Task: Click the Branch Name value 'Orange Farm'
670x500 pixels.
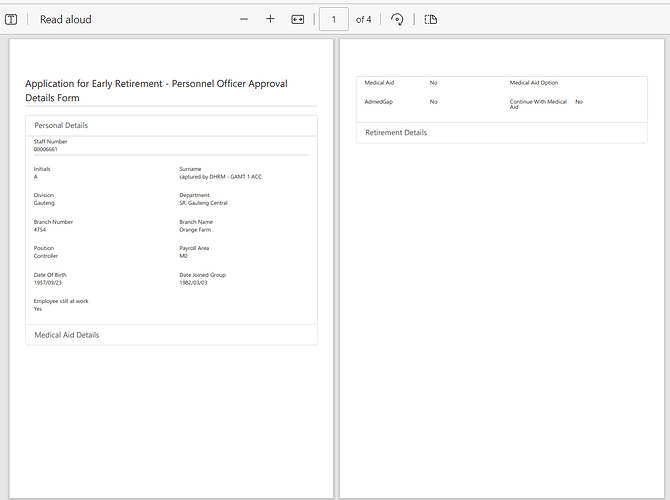Action: click(x=195, y=230)
